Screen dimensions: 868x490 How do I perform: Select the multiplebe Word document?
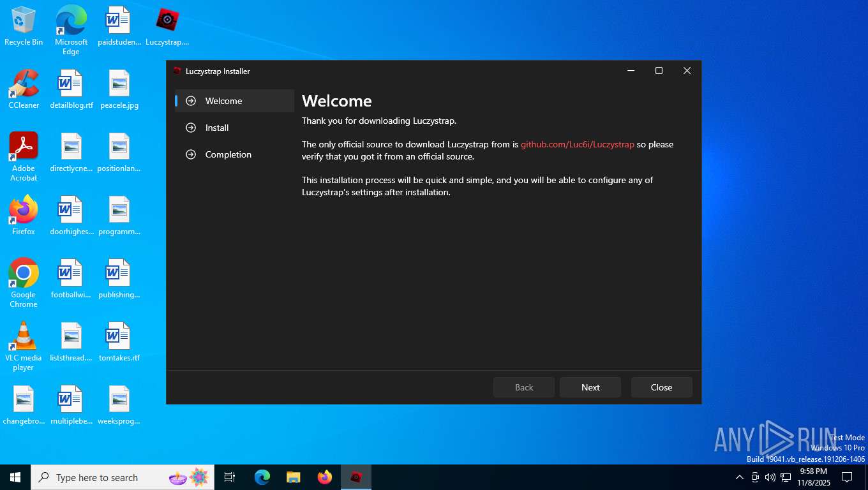[71, 406]
